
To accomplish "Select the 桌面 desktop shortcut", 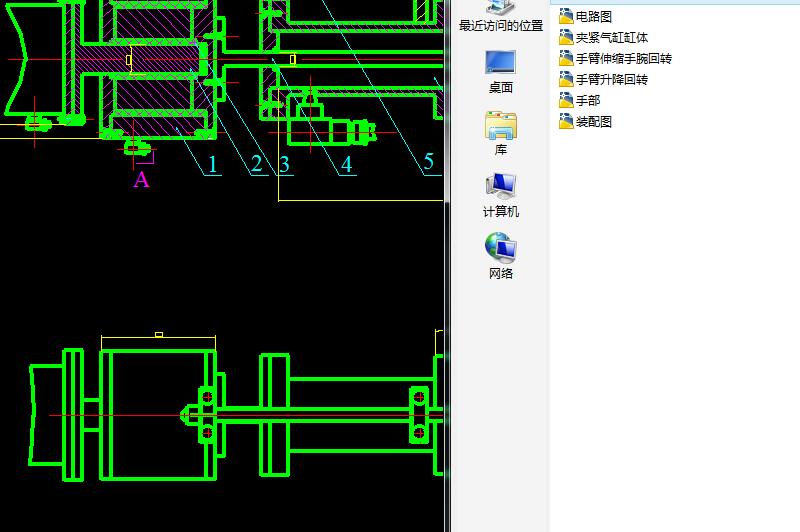I will pos(501,72).
